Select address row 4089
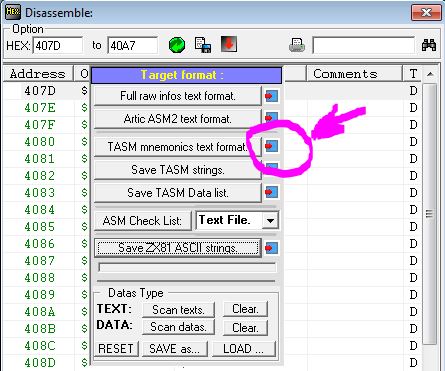 click(x=40, y=295)
